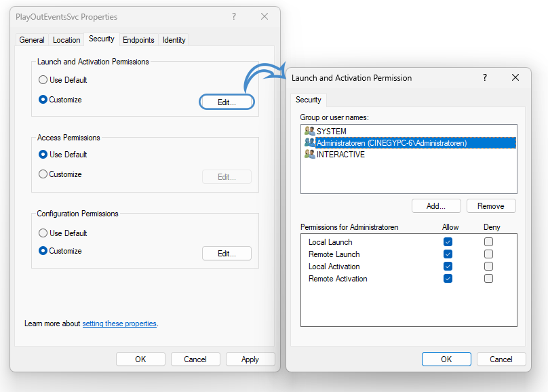Go to the Location tab

click(x=66, y=40)
